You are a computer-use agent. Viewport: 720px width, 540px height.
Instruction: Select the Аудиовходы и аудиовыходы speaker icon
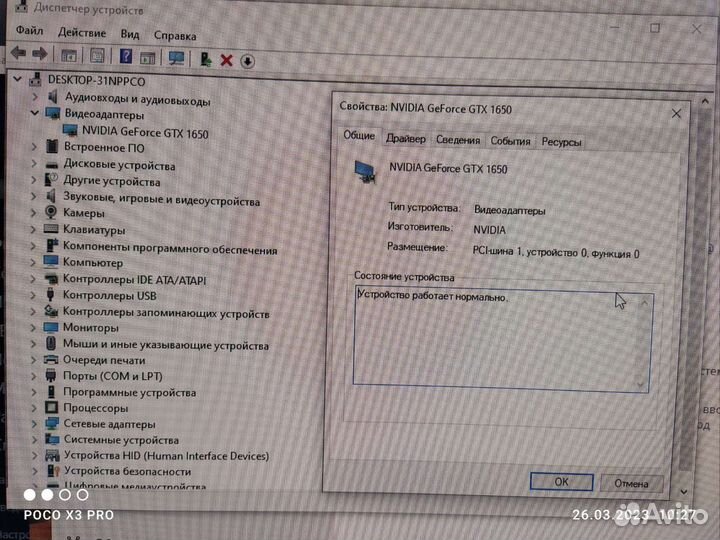pos(53,96)
